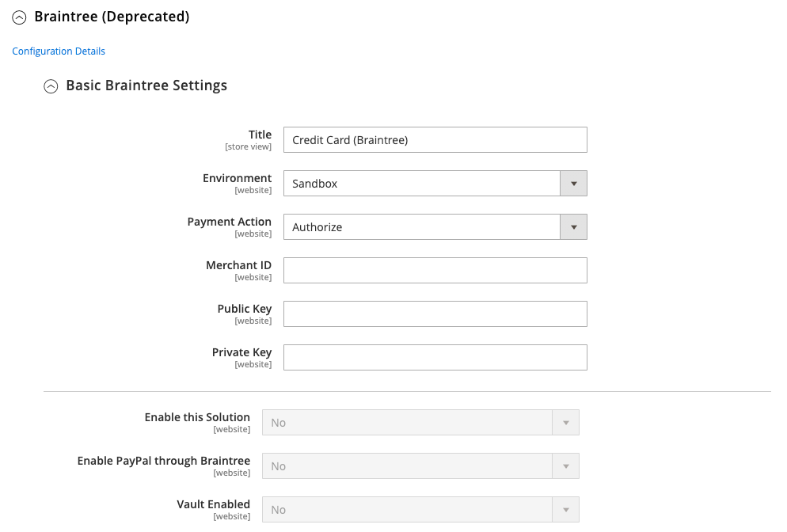This screenshot has width=787, height=532.
Task: Open the Payment Action Authorize dropdown
Action: [x=435, y=227]
